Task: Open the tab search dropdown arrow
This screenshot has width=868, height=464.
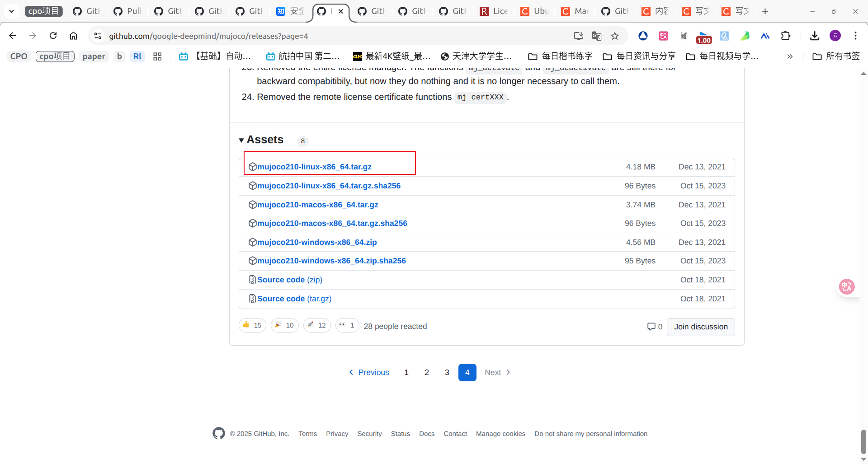Action: (11, 11)
